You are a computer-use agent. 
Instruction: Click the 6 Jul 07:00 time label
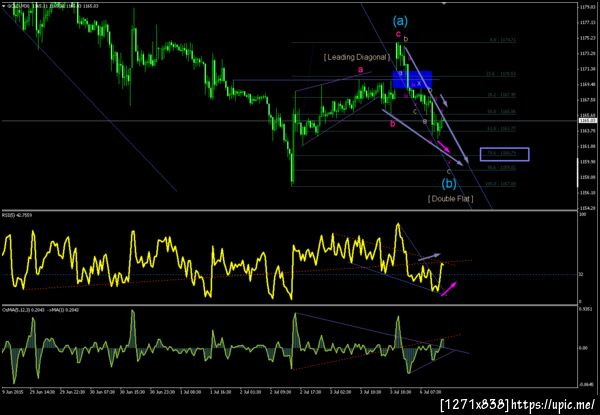pyautogui.click(x=432, y=392)
